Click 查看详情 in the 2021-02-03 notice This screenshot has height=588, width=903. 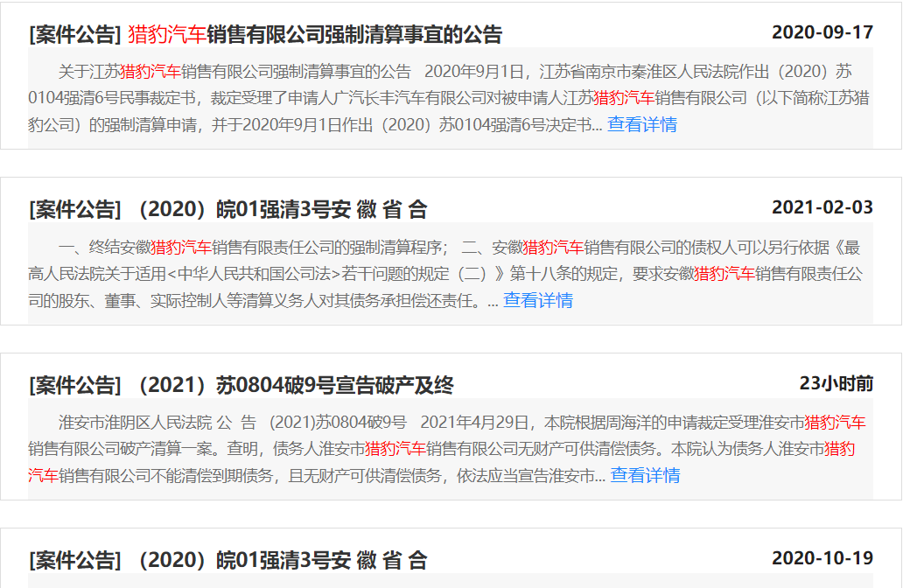(x=538, y=299)
